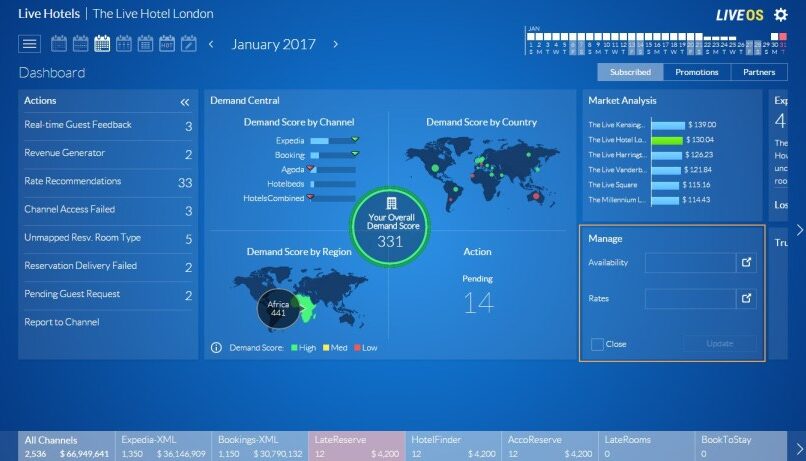
Task: Collapse the Actions panel
Action: 185,102
